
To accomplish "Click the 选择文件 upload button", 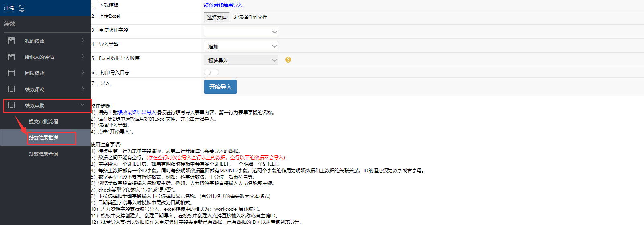I will tap(217, 17).
